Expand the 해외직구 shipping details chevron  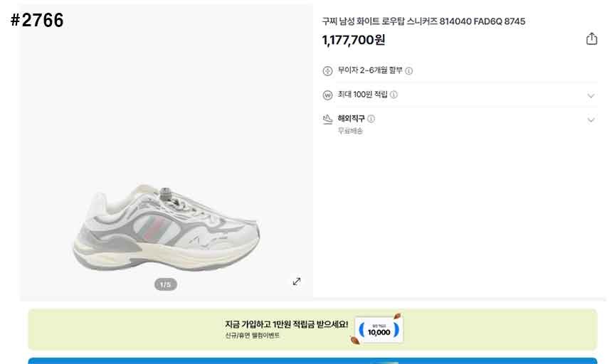click(591, 119)
